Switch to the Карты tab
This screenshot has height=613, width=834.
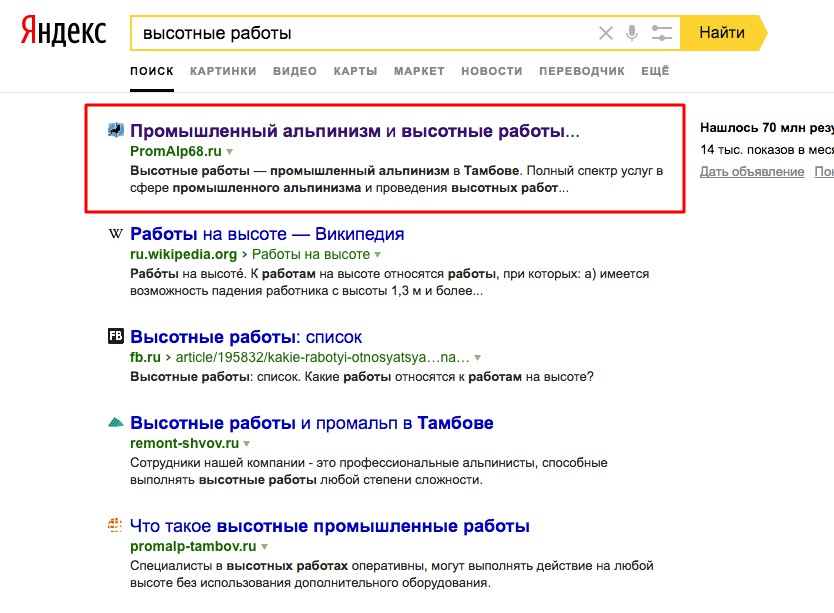[355, 71]
